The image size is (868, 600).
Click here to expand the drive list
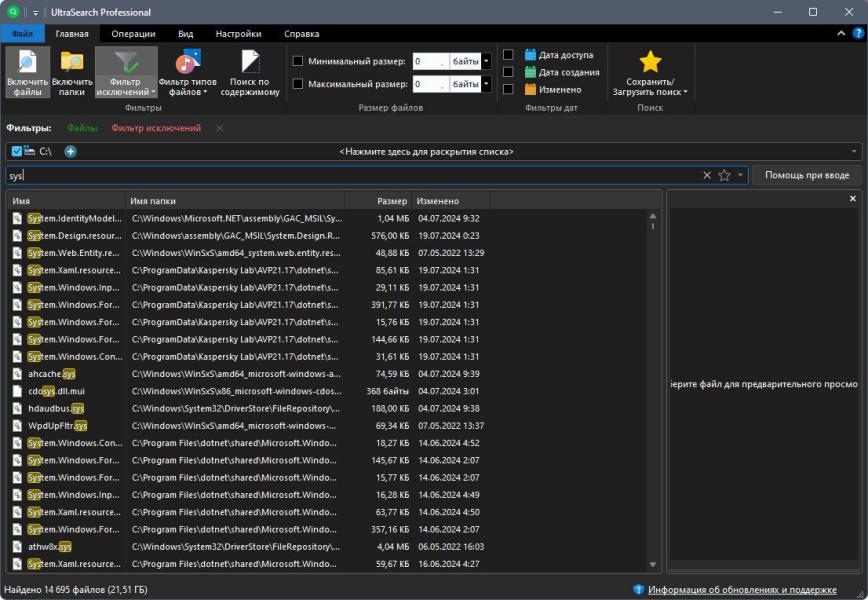[426, 151]
